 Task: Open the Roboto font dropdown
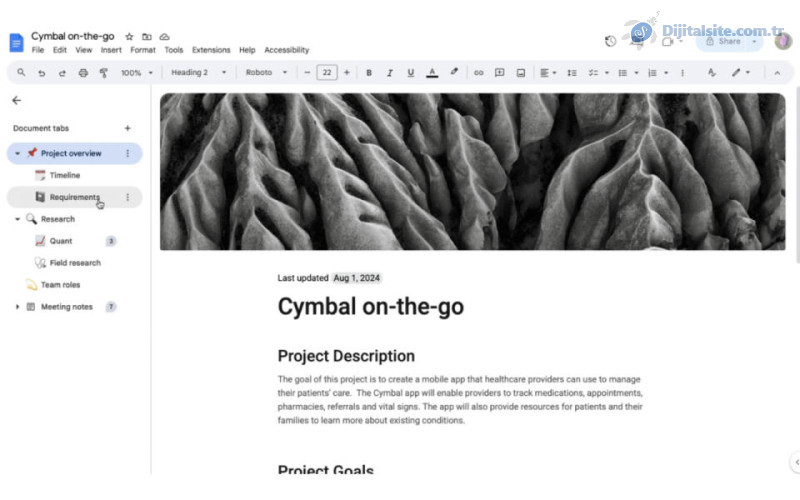[266, 72]
